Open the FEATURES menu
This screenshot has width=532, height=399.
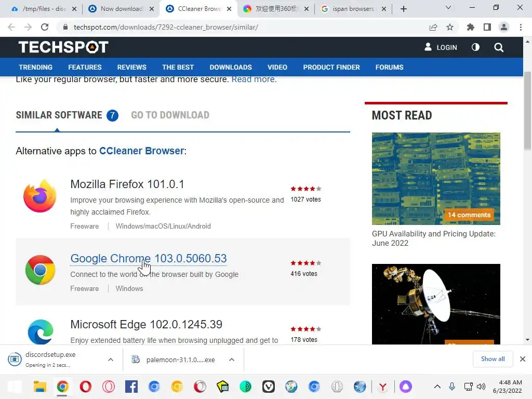(x=85, y=67)
